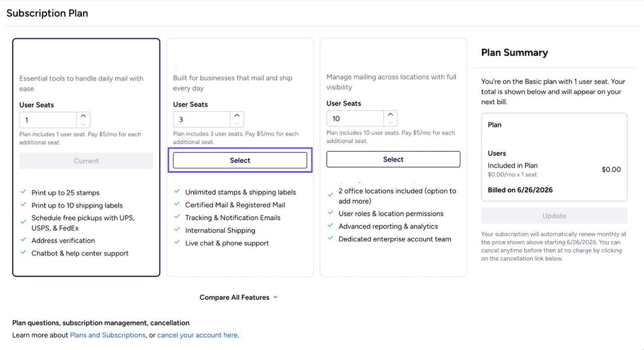Image resolution: width=644 pixels, height=350 pixels.
Task: Click the text Tracking & Notification Emails
Action: pos(233,218)
